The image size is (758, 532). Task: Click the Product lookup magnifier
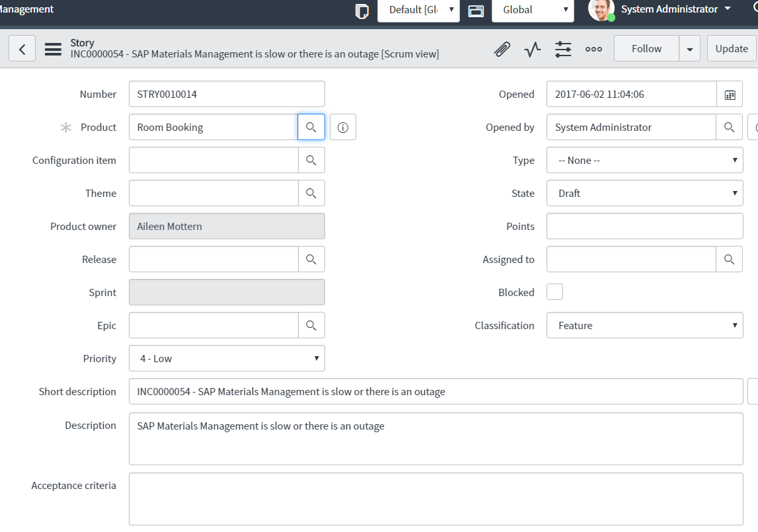pyautogui.click(x=311, y=127)
